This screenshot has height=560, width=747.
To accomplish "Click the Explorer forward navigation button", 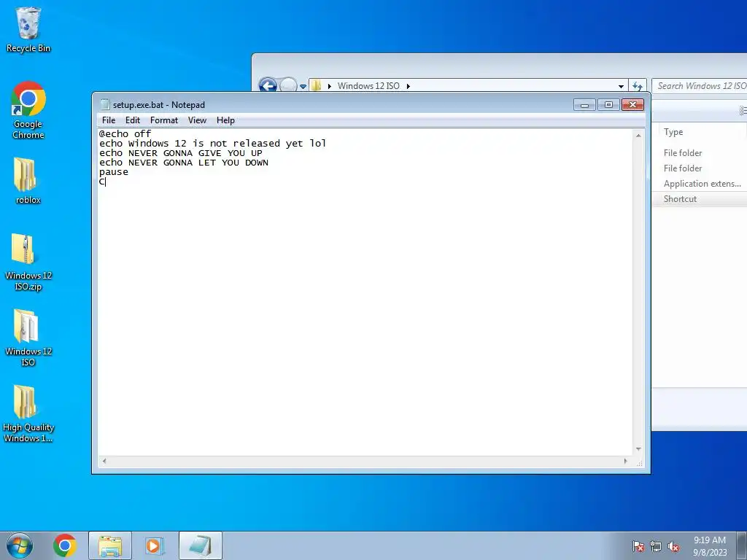I will point(288,86).
